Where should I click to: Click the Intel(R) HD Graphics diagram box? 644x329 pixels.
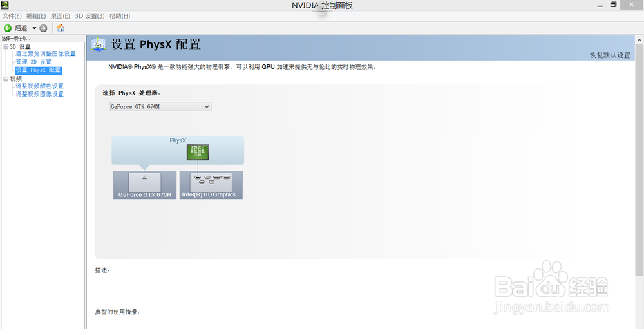[x=211, y=185]
